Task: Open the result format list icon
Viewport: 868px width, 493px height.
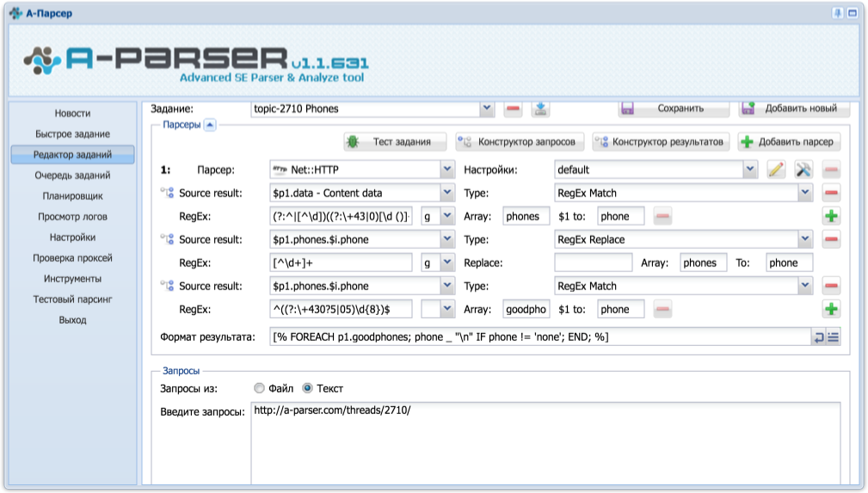Action: click(x=833, y=336)
